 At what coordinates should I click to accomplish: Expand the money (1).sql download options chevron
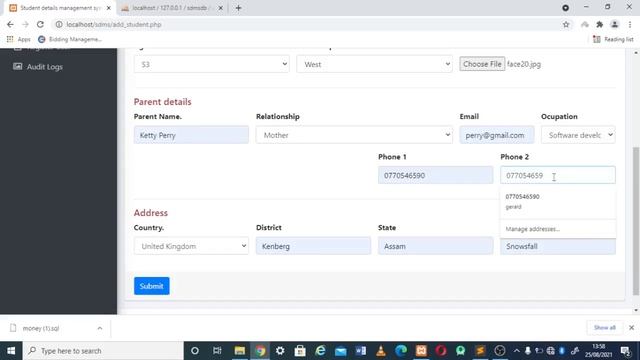pyautogui.click(x=100, y=328)
